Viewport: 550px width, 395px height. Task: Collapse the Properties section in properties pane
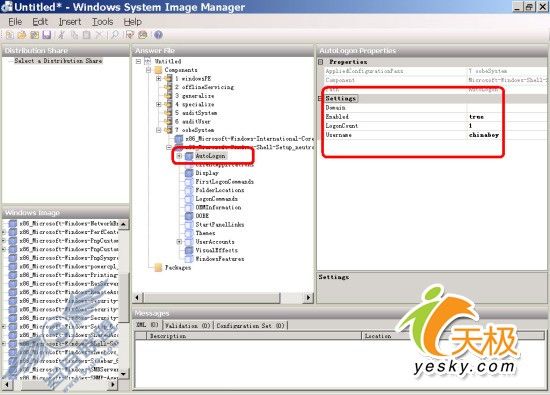point(321,62)
